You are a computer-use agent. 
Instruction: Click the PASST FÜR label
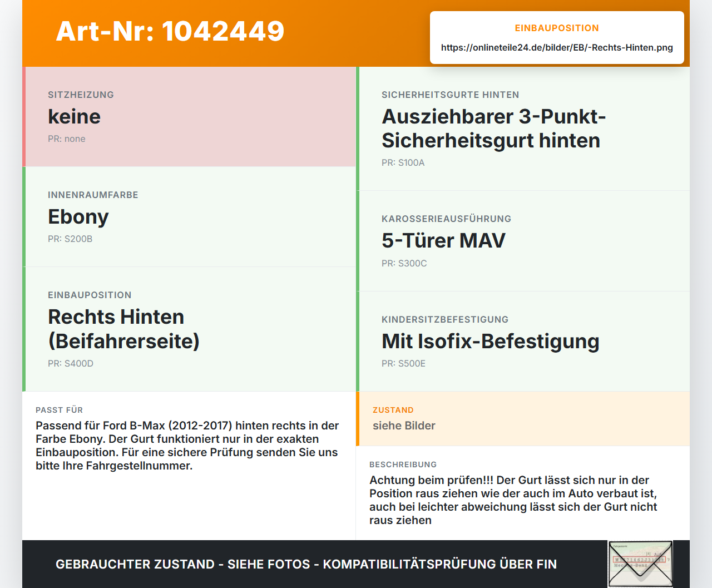point(59,410)
